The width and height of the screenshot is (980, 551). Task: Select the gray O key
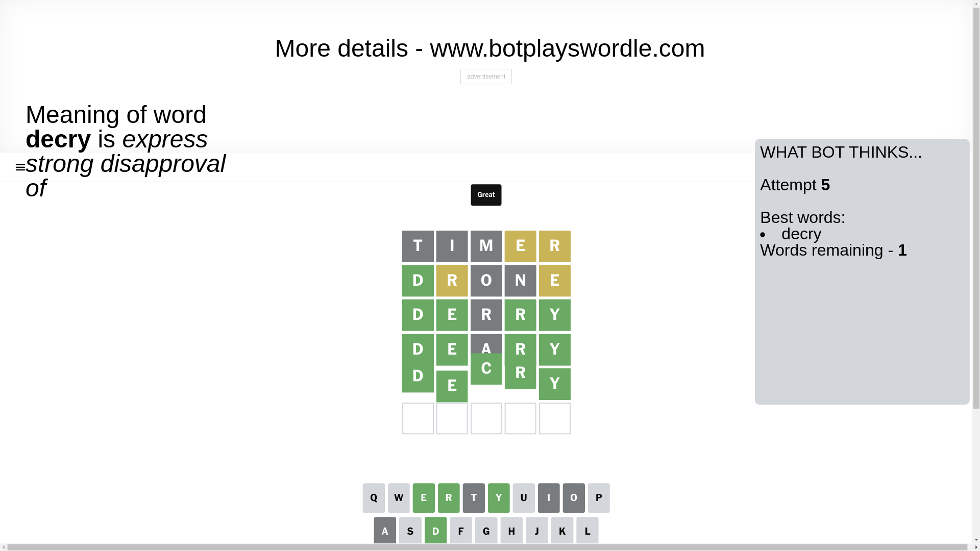click(574, 498)
